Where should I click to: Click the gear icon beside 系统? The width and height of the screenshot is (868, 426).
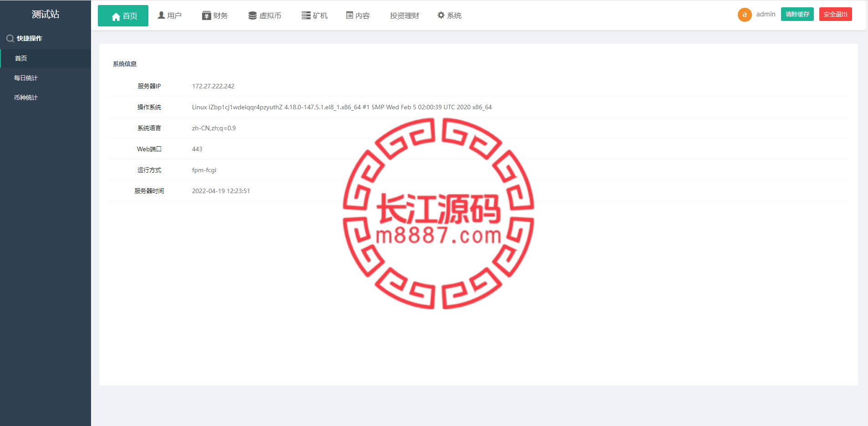click(x=441, y=15)
